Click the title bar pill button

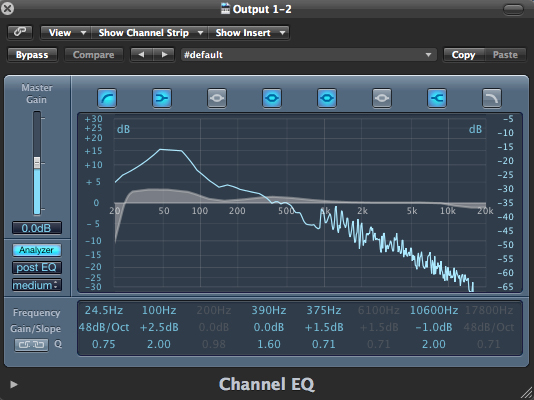pos(513,9)
